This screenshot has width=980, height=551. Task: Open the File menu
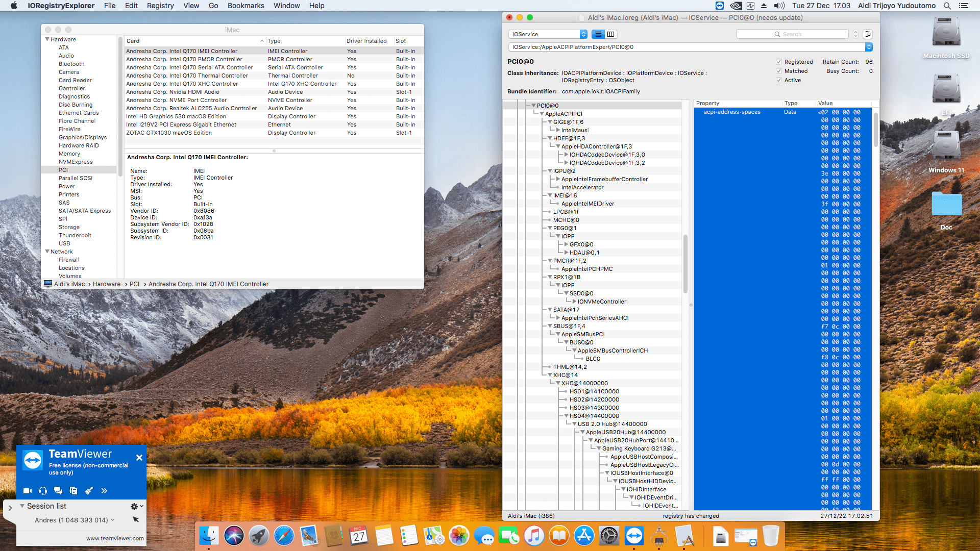[x=110, y=6]
